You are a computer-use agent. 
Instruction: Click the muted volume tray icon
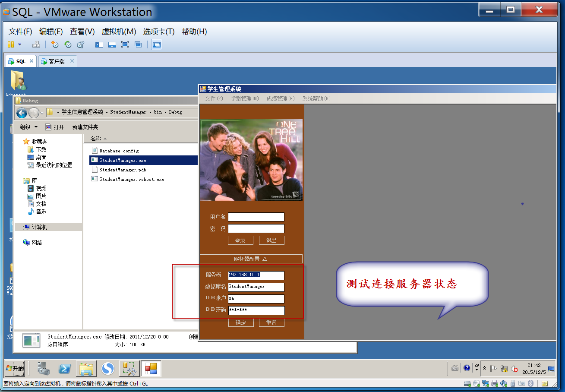click(514, 369)
